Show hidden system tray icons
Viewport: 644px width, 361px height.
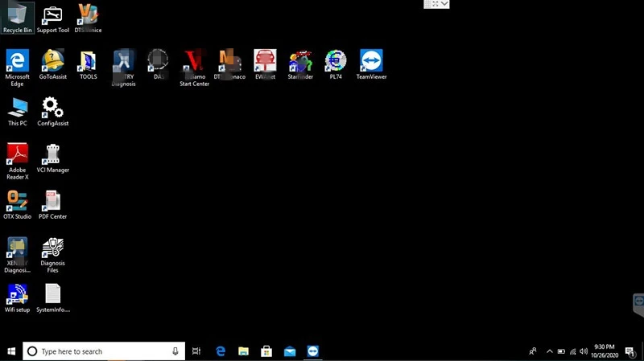click(550, 351)
